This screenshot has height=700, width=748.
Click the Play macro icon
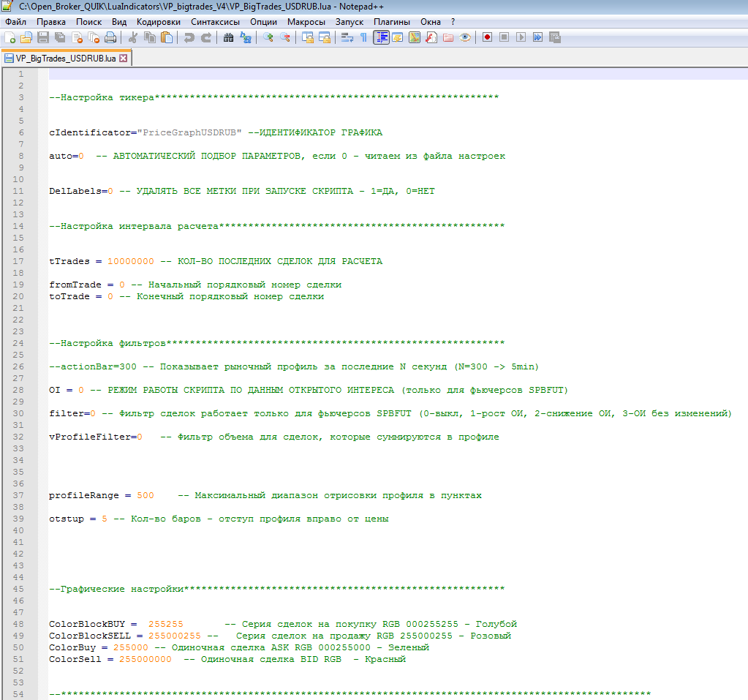pos(521,37)
